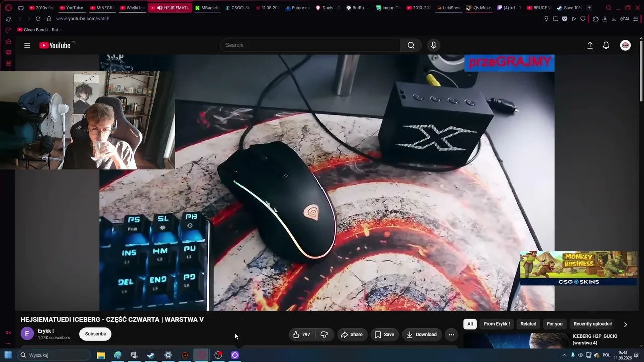Open the browser downloads arrow icon

(614, 19)
